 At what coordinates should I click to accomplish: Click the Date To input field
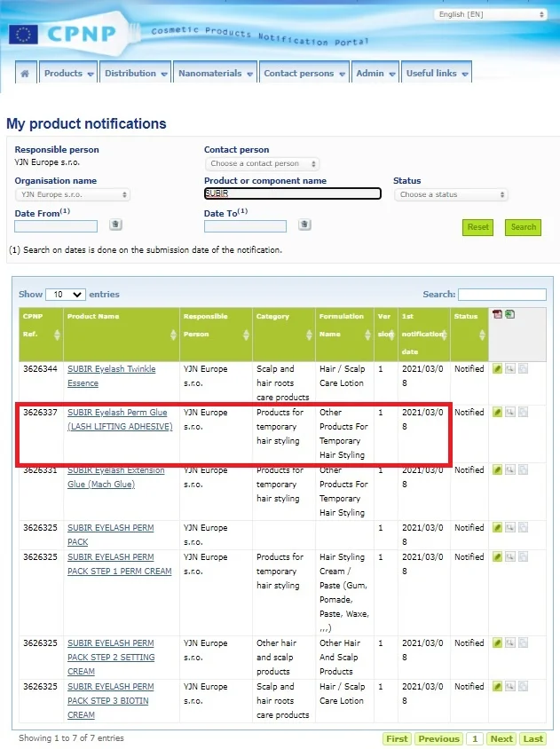tap(245, 226)
